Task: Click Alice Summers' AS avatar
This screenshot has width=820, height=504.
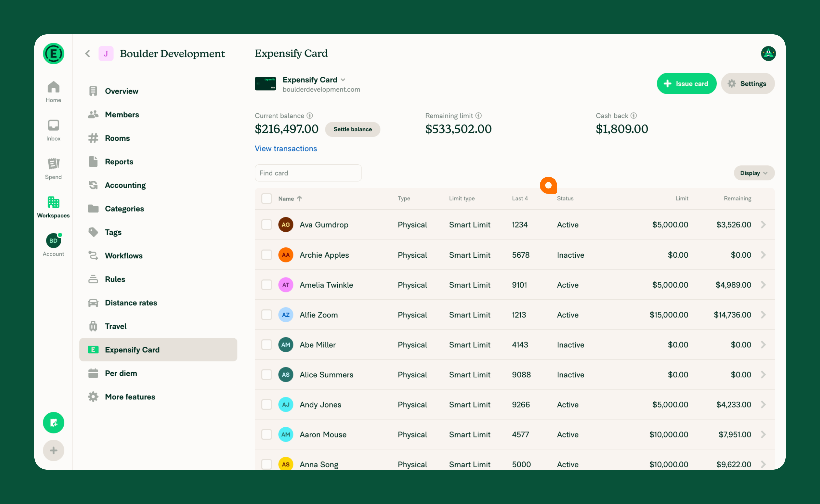Action: click(285, 375)
